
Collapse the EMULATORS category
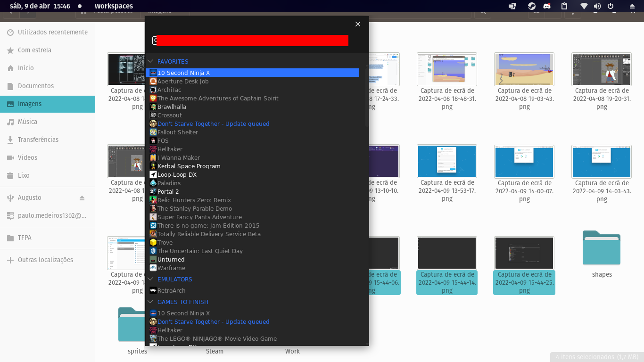[150, 279]
